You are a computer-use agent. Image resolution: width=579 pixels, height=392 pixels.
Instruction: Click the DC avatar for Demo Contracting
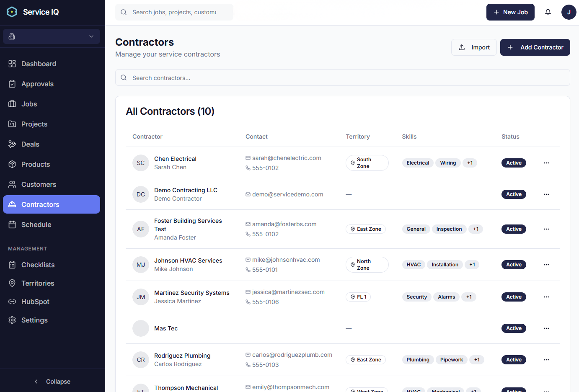tap(141, 194)
